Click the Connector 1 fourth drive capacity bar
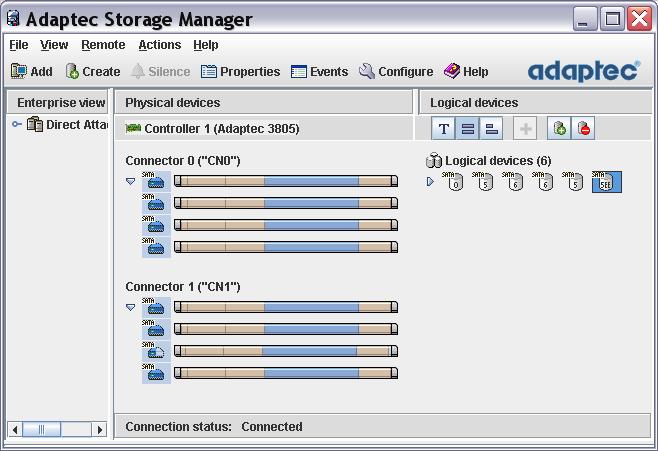 pyautogui.click(x=286, y=373)
